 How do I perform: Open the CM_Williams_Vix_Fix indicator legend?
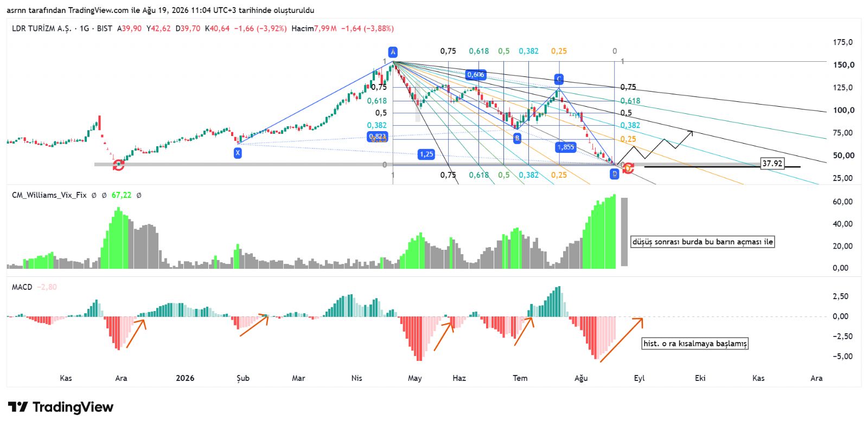49,195
